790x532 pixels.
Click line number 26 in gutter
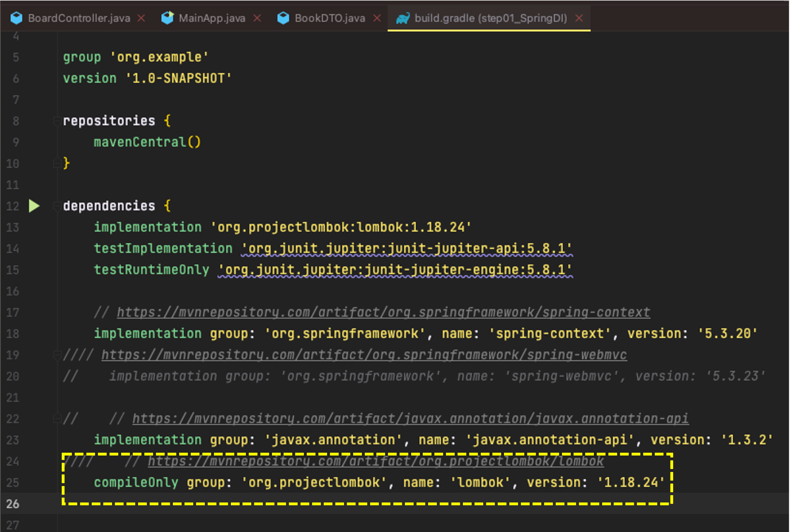(13, 504)
